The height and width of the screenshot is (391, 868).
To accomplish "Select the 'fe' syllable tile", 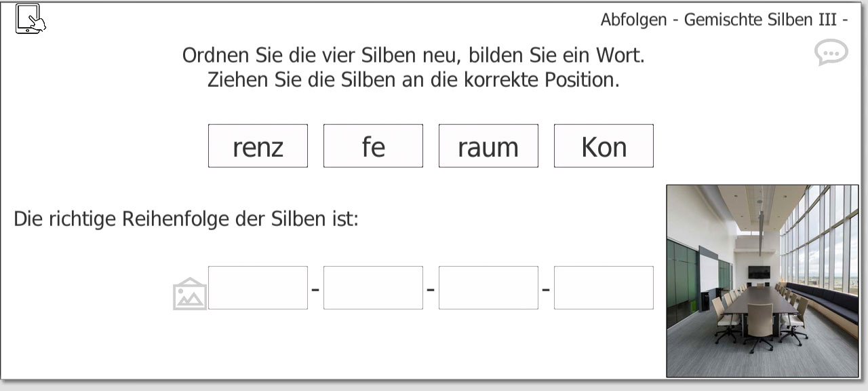I will click(x=373, y=146).
